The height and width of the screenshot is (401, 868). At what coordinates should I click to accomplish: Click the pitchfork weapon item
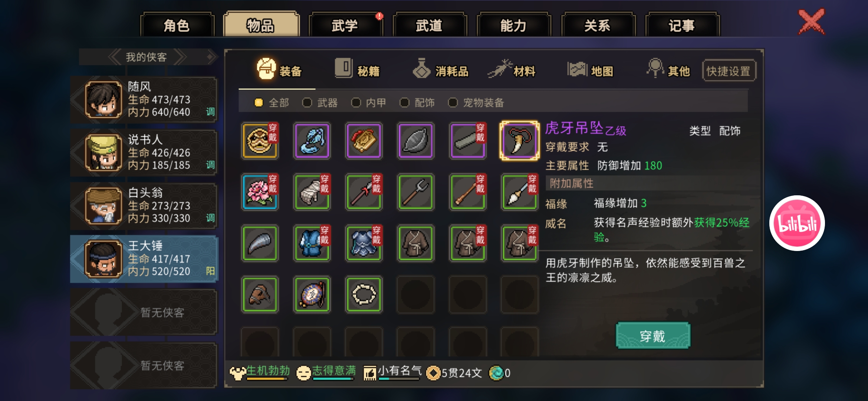coord(416,192)
